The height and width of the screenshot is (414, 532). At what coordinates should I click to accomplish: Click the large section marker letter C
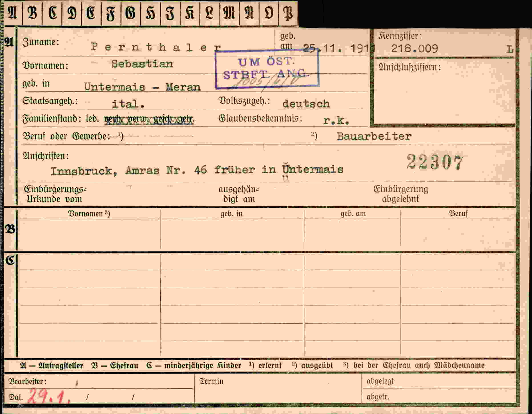10,260
